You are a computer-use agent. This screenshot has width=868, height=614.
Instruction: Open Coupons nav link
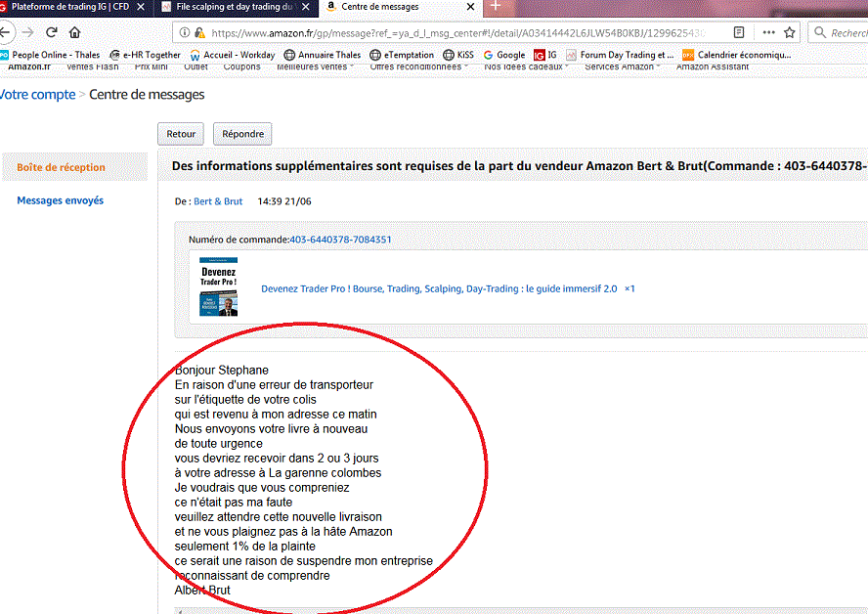coord(241,67)
